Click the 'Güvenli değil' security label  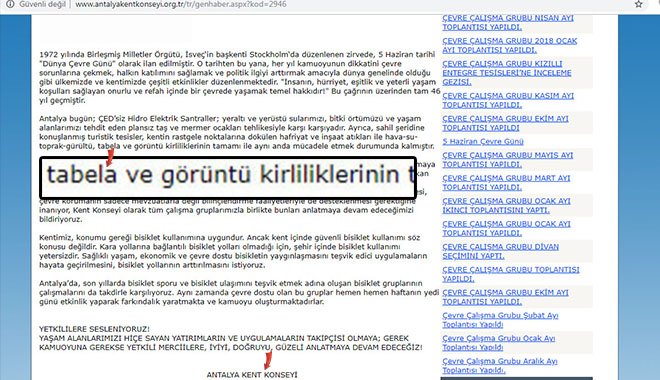point(42,4)
